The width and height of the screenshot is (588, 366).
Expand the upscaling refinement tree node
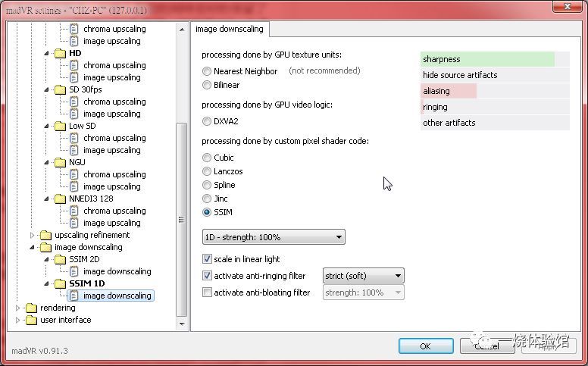33,235
